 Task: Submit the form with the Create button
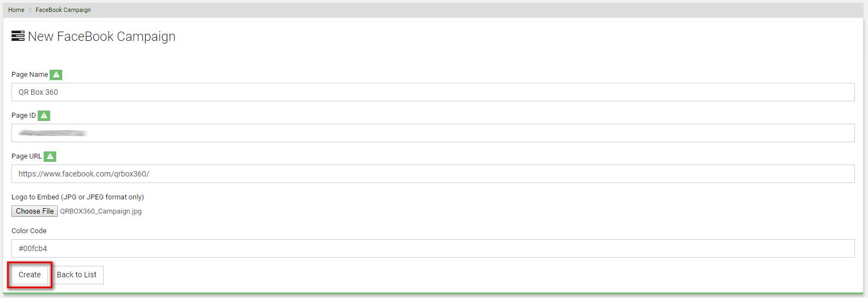pos(29,275)
